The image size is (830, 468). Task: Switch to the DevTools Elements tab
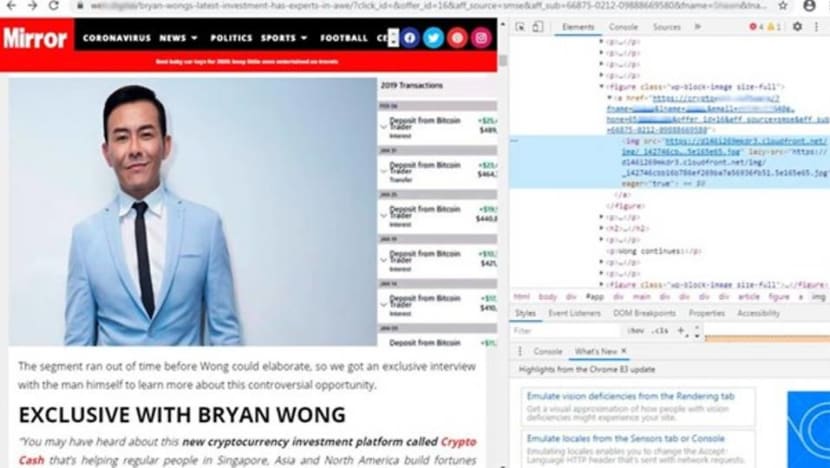tap(578, 27)
